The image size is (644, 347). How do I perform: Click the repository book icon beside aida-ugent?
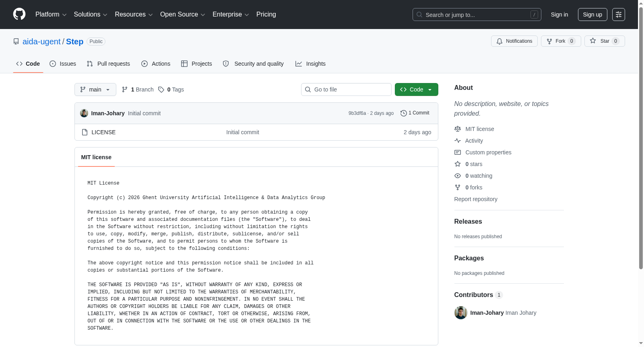pyautogui.click(x=16, y=42)
